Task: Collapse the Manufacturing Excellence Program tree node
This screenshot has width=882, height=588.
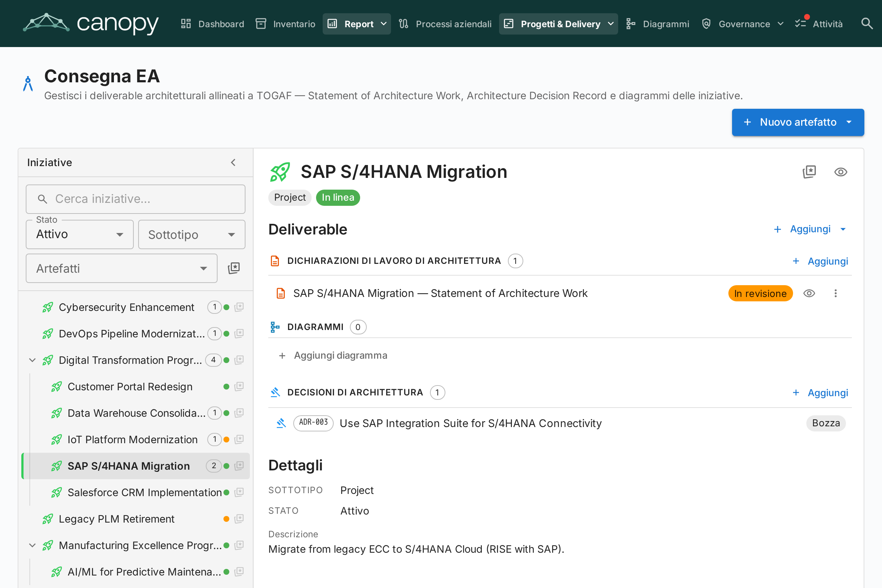Action: coord(32,545)
